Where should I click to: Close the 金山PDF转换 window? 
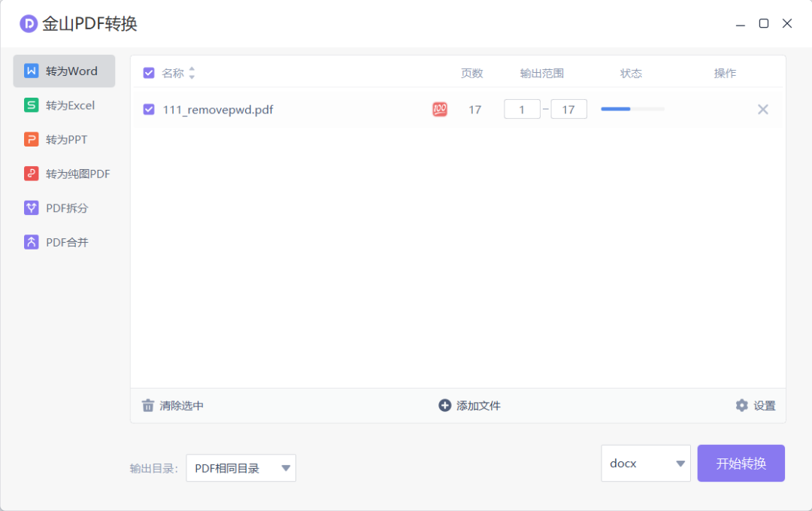point(787,23)
